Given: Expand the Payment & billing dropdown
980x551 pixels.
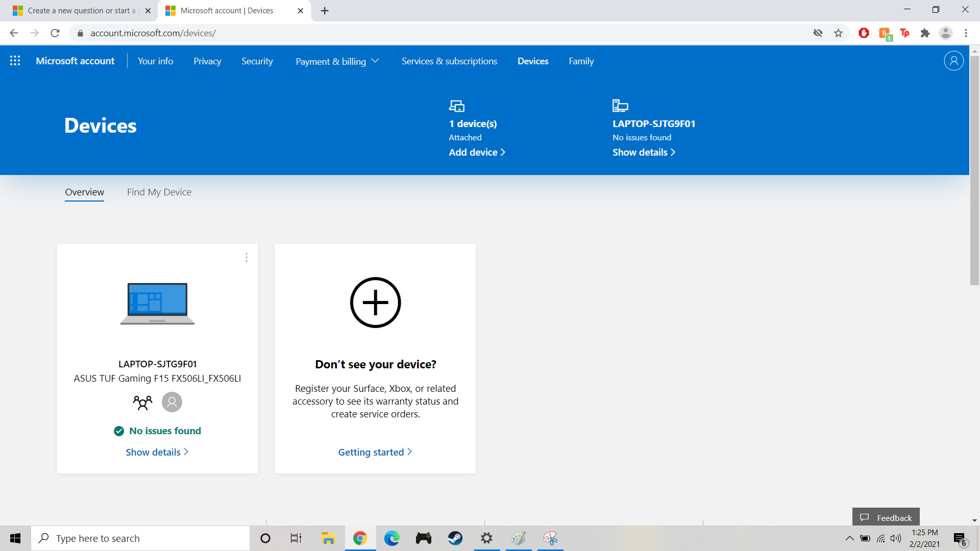Looking at the screenshot, I should 337,61.
